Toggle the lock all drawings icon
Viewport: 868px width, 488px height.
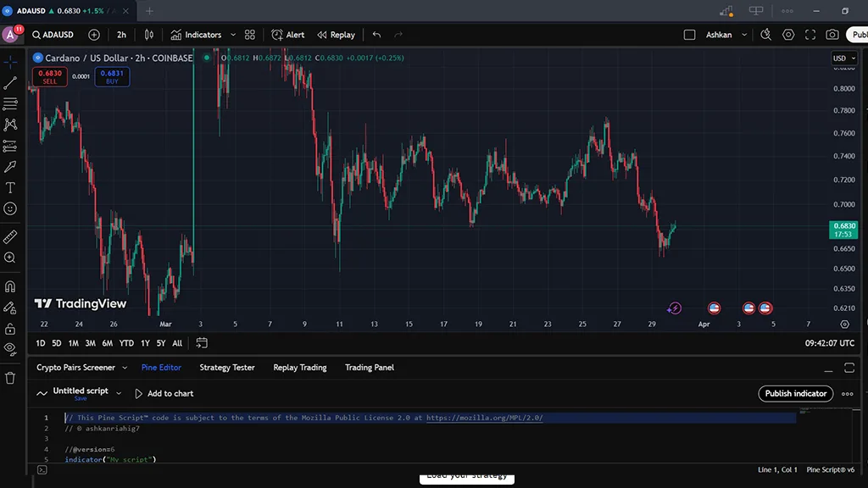(10, 328)
